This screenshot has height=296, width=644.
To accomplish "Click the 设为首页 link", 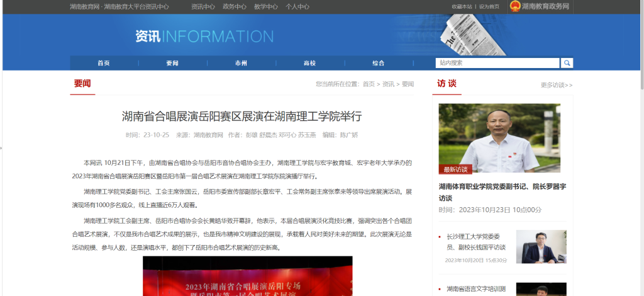I will [489, 7].
